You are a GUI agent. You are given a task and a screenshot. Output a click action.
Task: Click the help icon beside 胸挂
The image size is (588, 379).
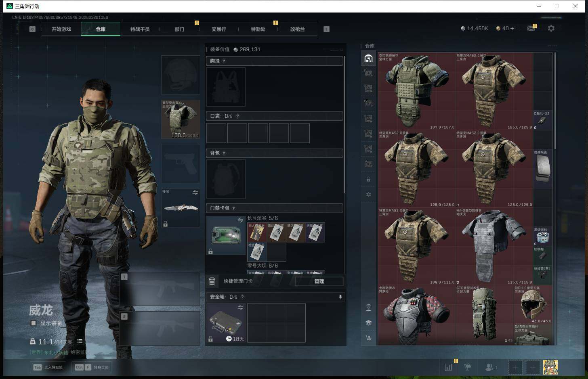coord(224,61)
